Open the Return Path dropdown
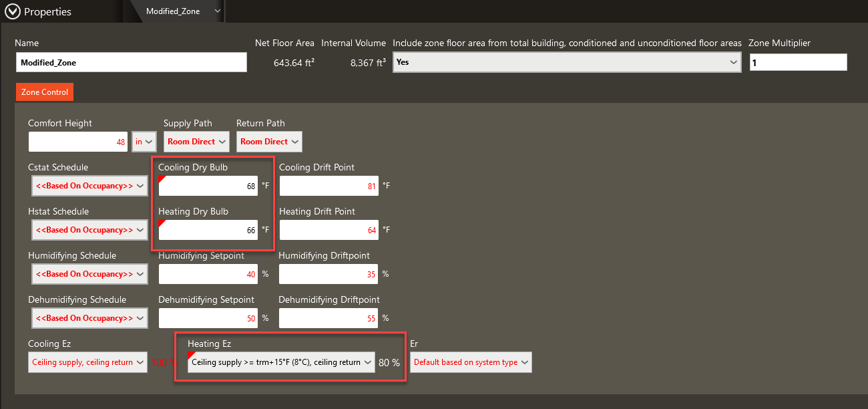The image size is (868, 409). (269, 142)
